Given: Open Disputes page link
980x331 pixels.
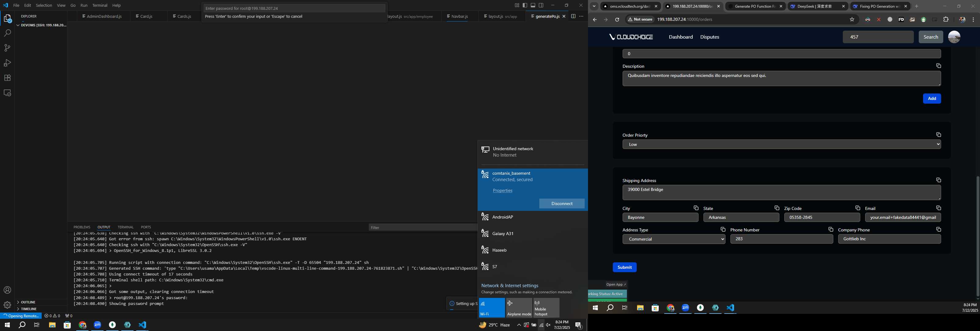Looking at the screenshot, I should 710,37.
